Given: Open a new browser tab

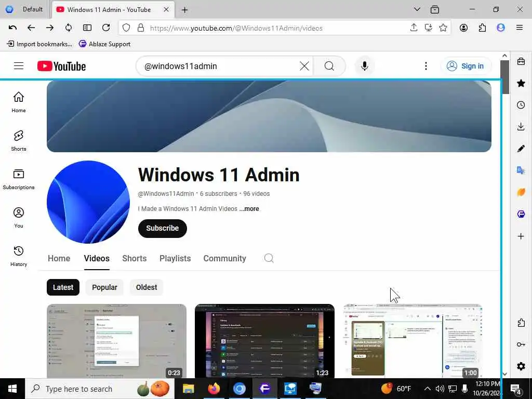Looking at the screenshot, I should 184,10.
